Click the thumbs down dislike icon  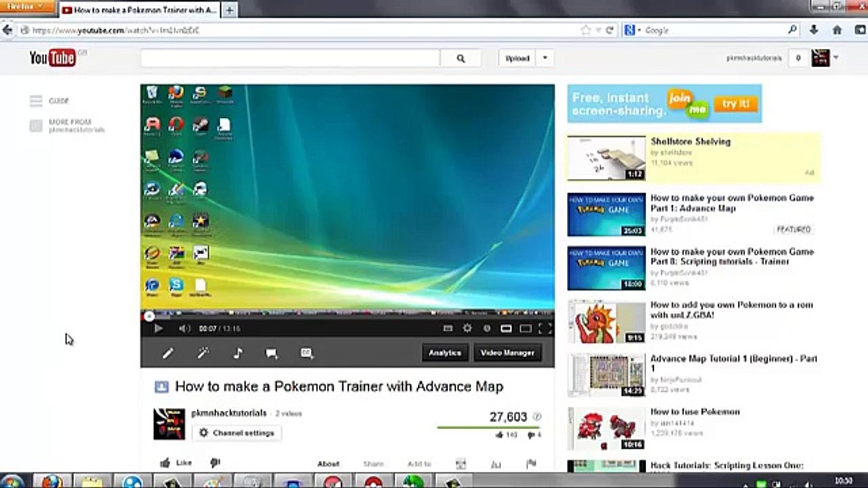216,463
